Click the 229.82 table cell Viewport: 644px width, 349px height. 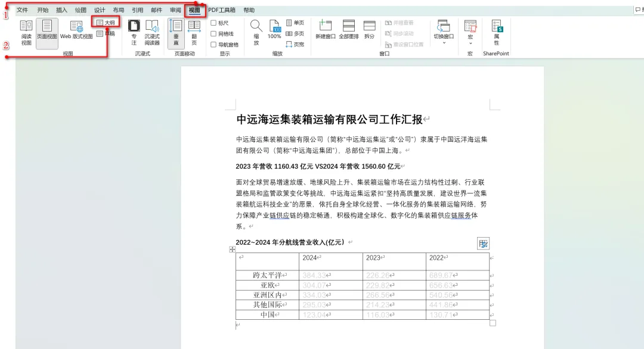click(x=394, y=285)
